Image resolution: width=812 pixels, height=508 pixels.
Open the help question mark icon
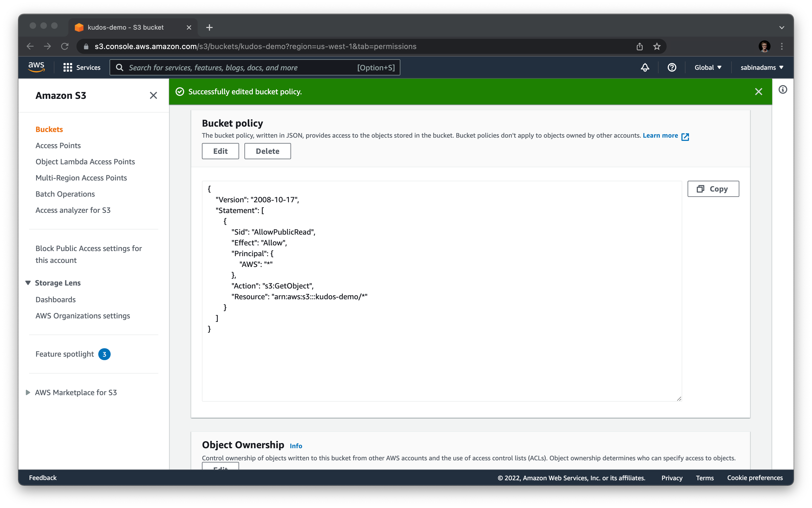coord(672,68)
